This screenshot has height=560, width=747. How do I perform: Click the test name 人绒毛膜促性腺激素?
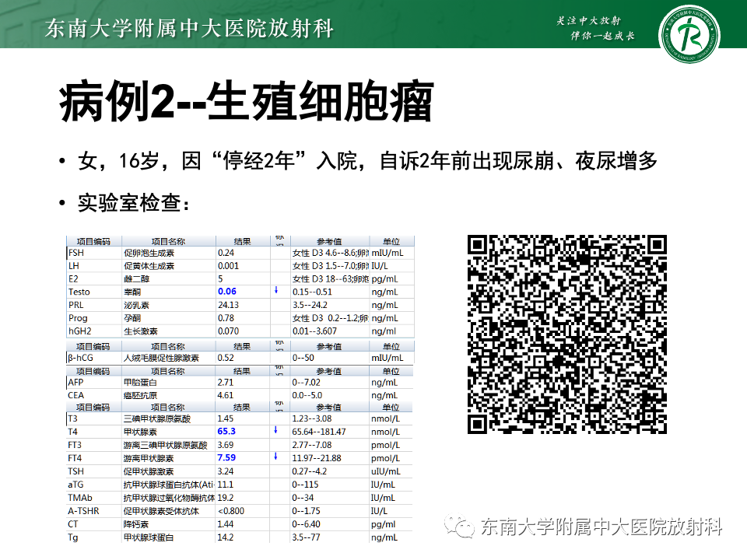tap(162, 358)
